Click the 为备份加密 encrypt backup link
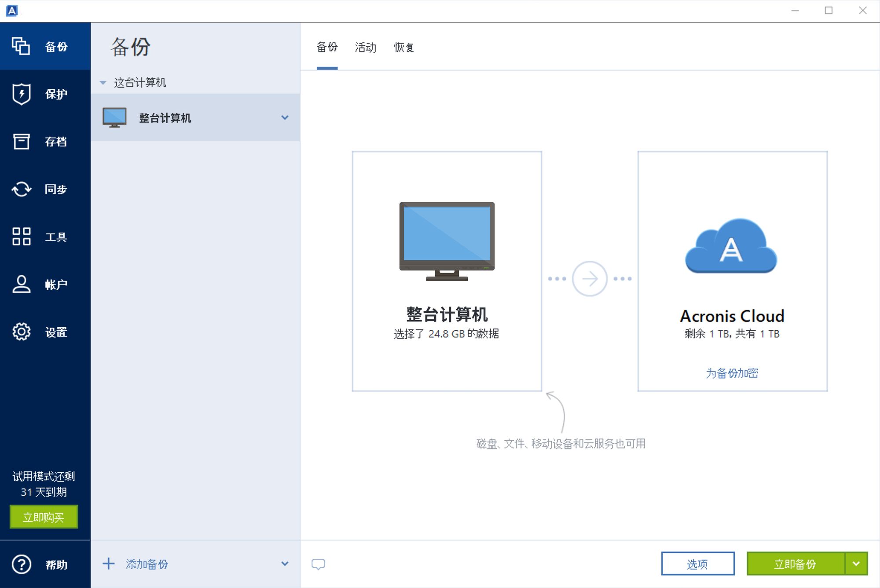 click(x=732, y=373)
